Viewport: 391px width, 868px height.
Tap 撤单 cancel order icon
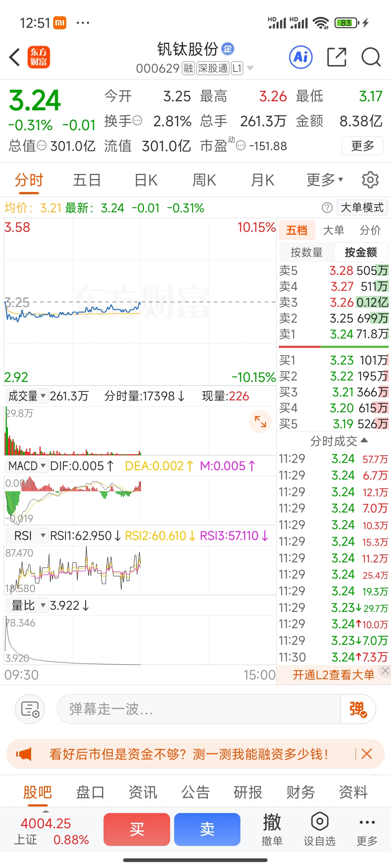click(x=272, y=829)
